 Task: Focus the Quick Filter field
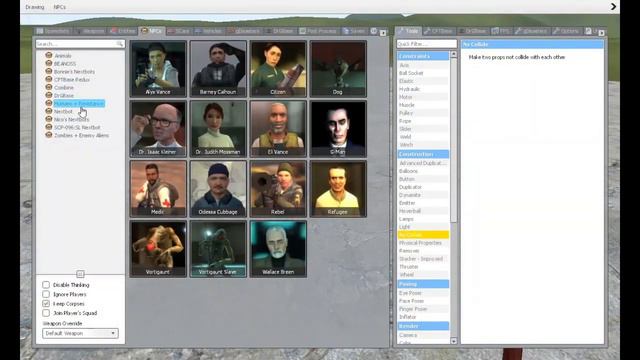click(x=427, y=44)
